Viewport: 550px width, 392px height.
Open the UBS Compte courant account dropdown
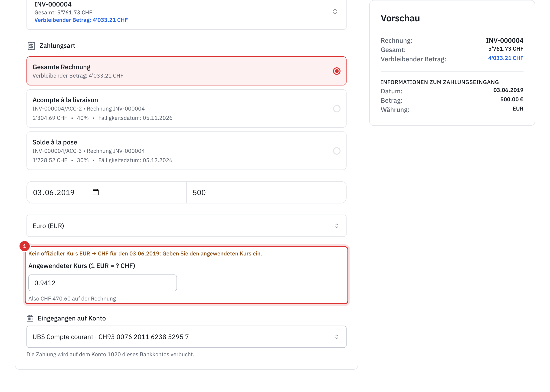click(187, 337)
